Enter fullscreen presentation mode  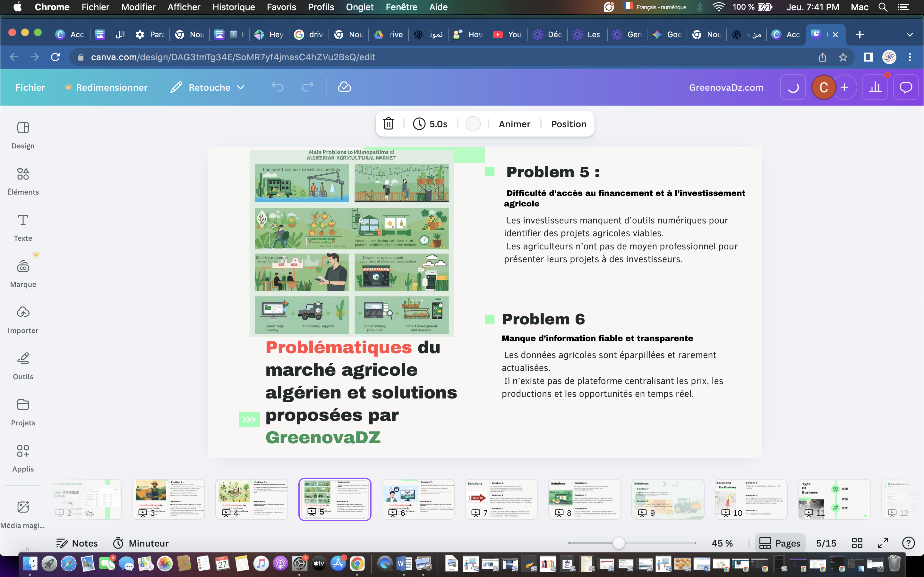(x=883, y=543)
